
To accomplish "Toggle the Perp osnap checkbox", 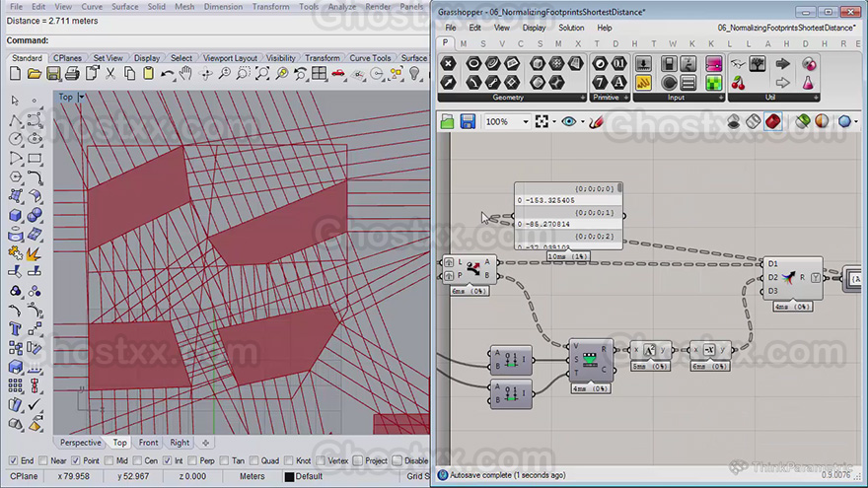I will coord(192,460).
